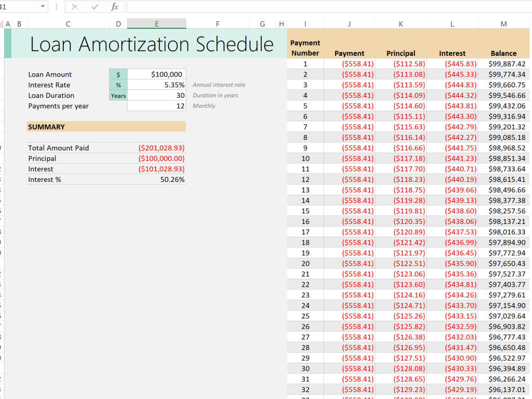Viewport: 532px width, 399px height.
Task: Select summary Principal value ($100,000.00)
Action: (161, 159)
